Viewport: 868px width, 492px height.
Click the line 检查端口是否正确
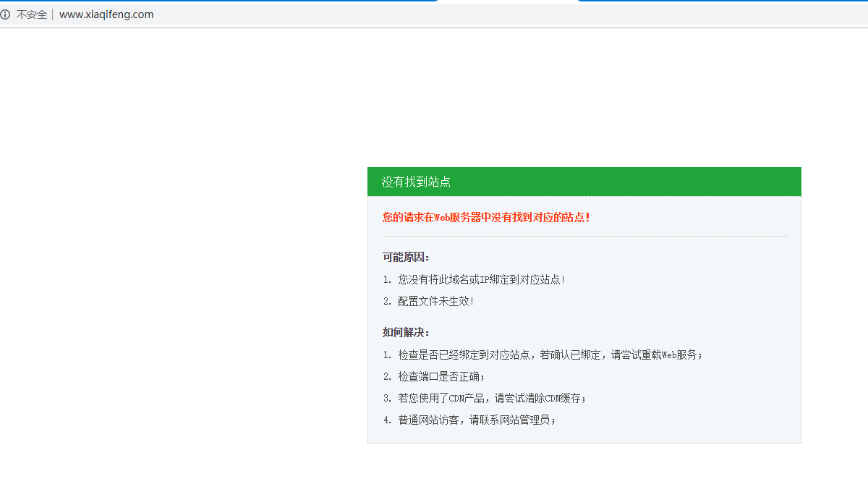434,376
